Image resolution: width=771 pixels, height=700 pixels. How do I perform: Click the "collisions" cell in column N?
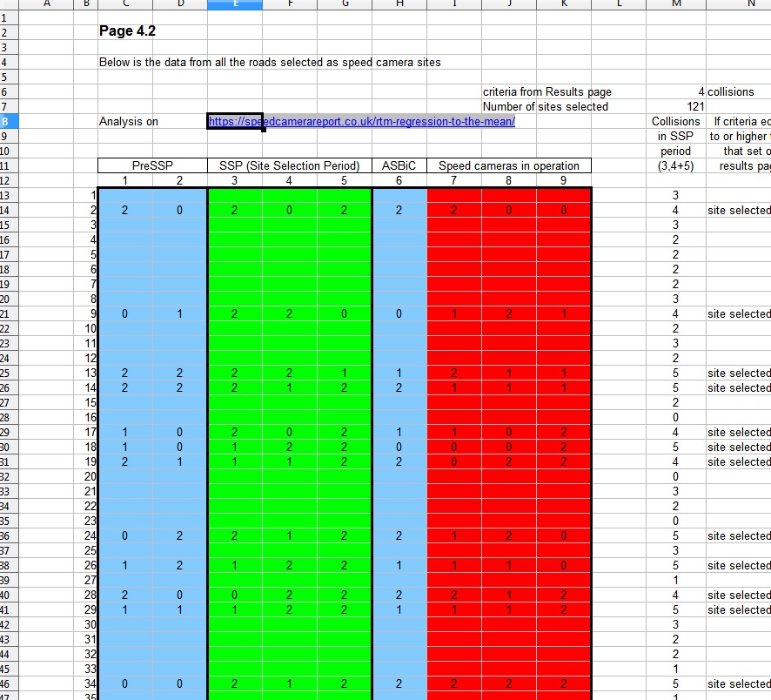731,92
